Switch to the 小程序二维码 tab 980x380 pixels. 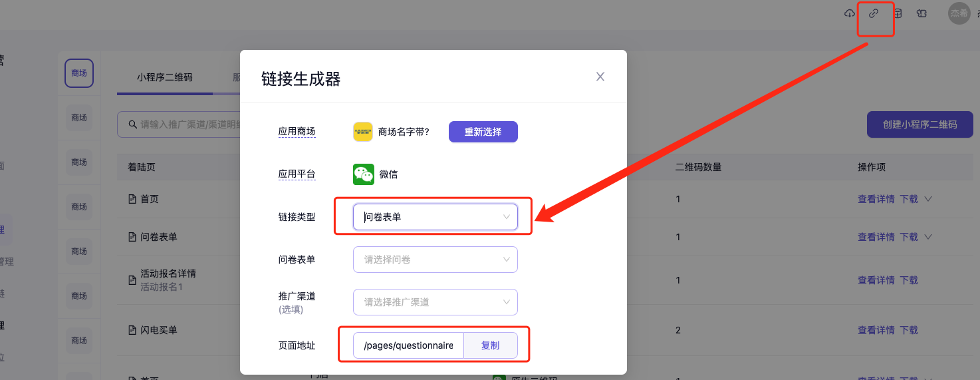[x=165, y=77]
